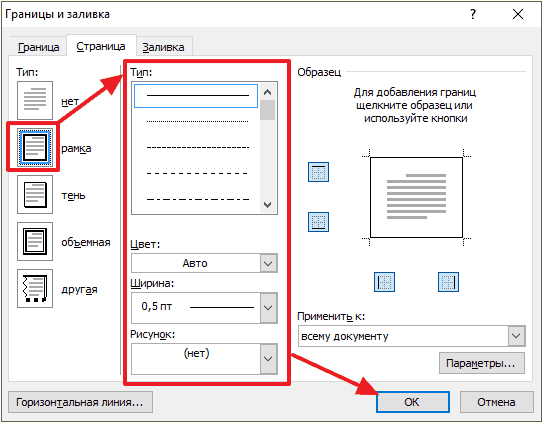
Task: Choose the 'тень' shadow border icon
Action: click(35, 194)
